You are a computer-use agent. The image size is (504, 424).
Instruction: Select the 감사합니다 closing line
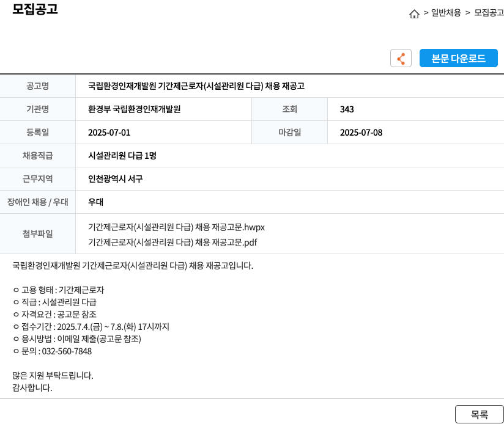[x=32, y=388]
